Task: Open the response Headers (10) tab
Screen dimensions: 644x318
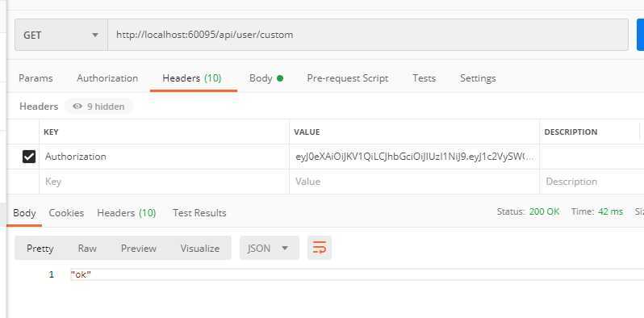Action: pyautogui.click(x=127, y=213)
